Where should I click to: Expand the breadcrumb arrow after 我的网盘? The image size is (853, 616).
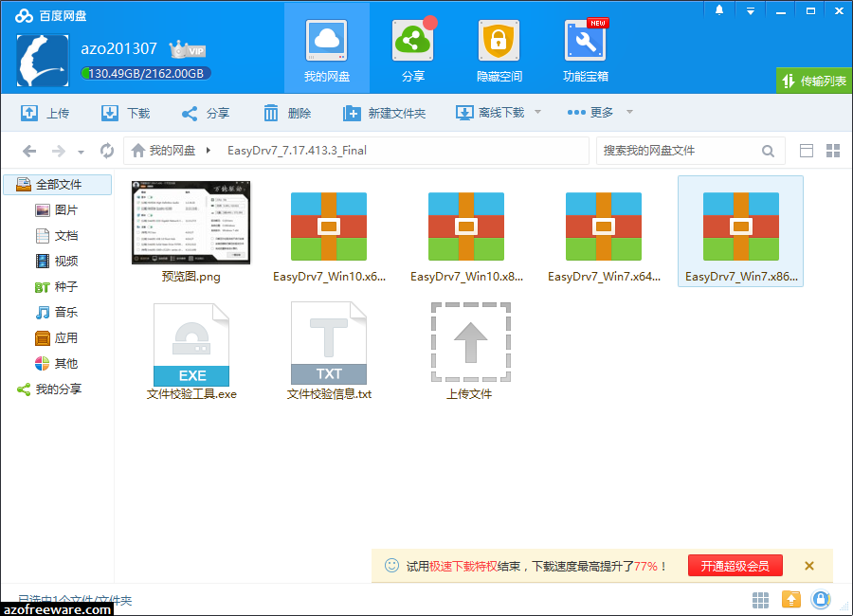tap(209, 150)
